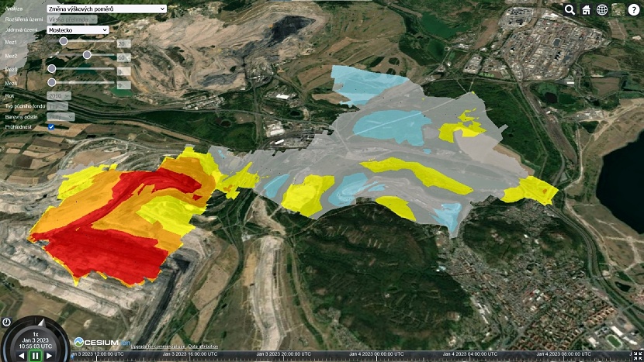This screenshot has height=362, width=644.
Task: Open the scene mode globe picker
Action: pyautogui.click(x=601, y=9)
